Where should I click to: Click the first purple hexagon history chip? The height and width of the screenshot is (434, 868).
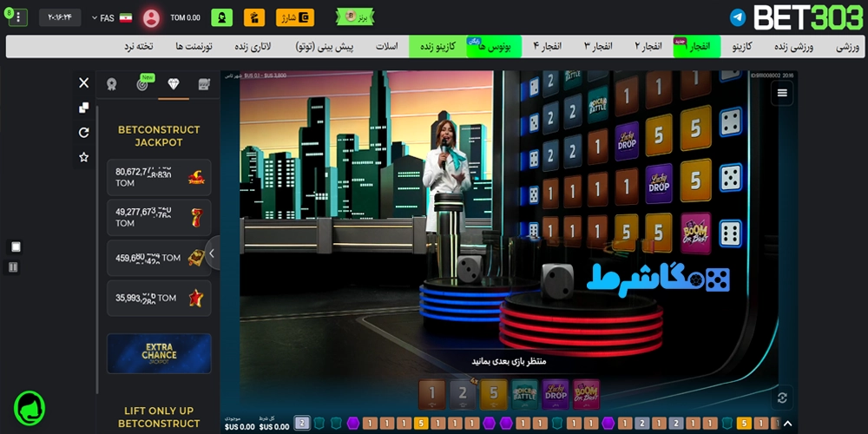[352, 424]
